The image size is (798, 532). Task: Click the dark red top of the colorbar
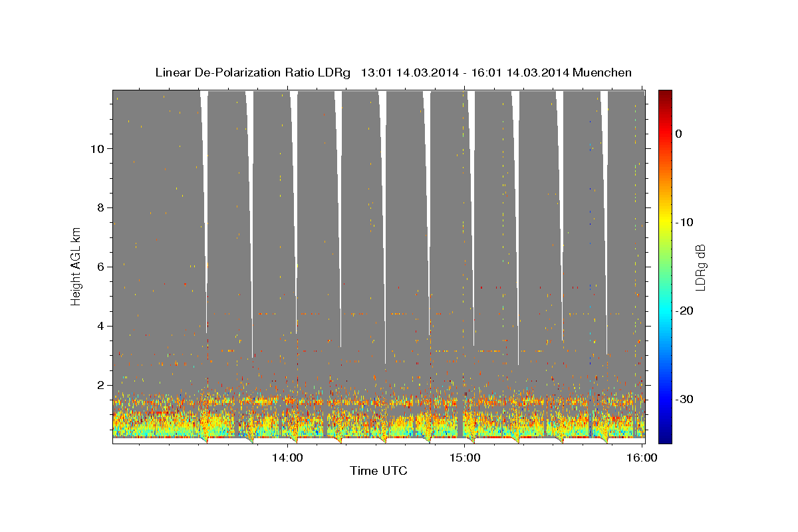(665, 96)
